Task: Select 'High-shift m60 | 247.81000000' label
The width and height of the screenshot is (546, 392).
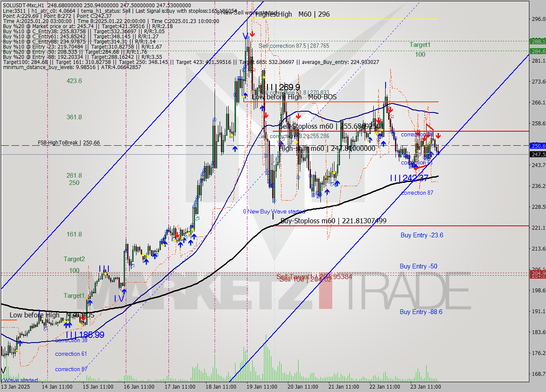Action: [327, 148]
